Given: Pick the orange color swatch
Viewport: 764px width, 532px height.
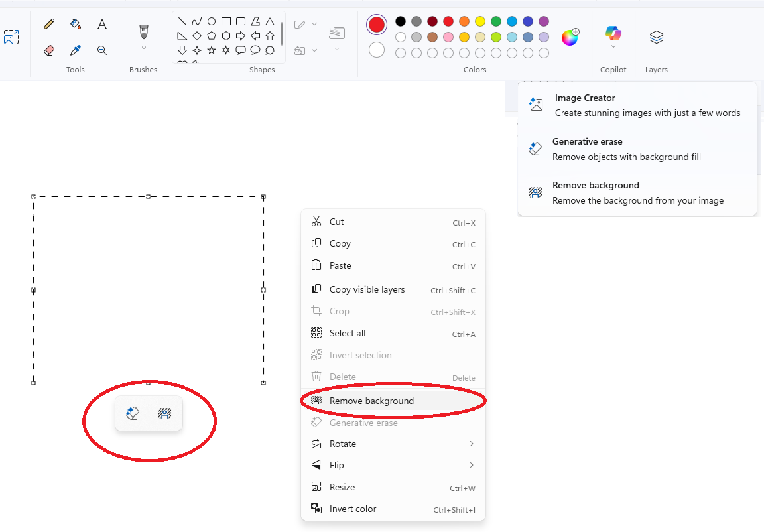Looking at the screenshot, I should [x=464, y=21].
